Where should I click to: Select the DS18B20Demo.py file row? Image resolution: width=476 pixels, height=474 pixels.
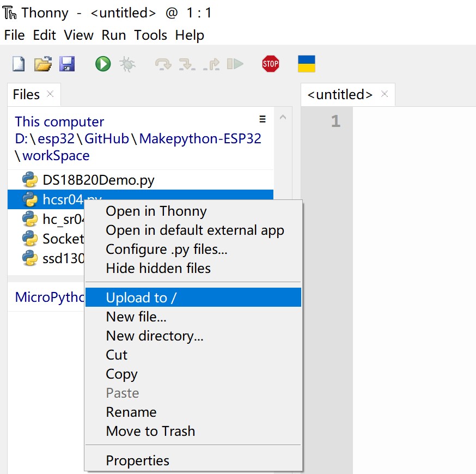(x=141, y=180)
